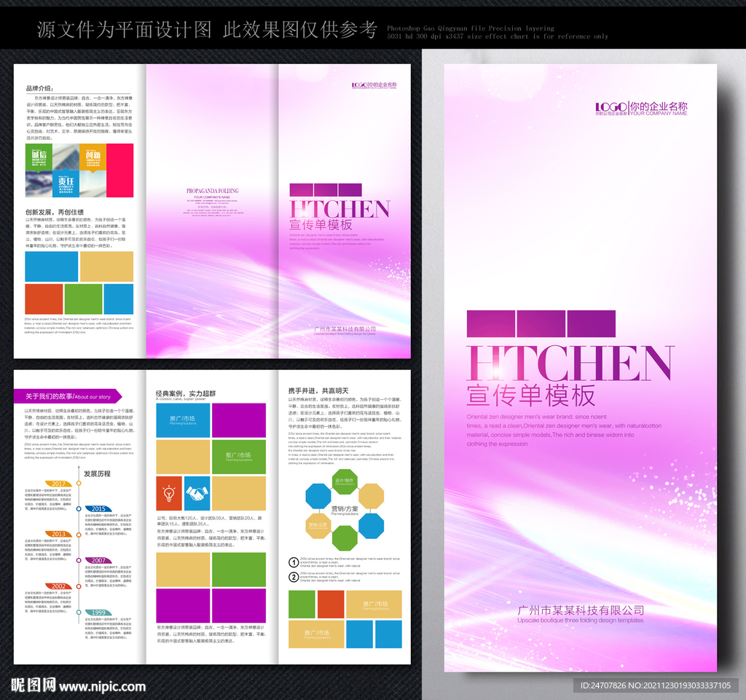746x700 pixels.
Task: Click the 昵图网 www.nipic.com logo
Action: click(x=78, y=685)
